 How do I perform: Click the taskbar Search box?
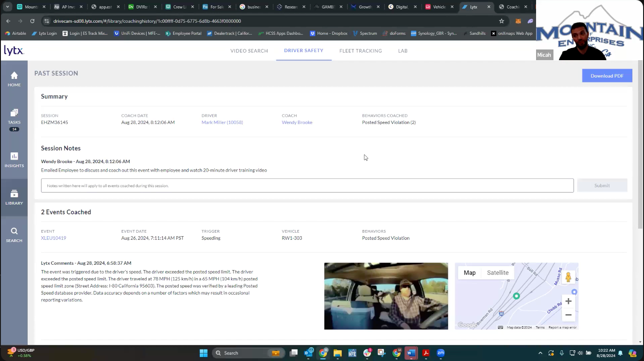pos(248,353)
